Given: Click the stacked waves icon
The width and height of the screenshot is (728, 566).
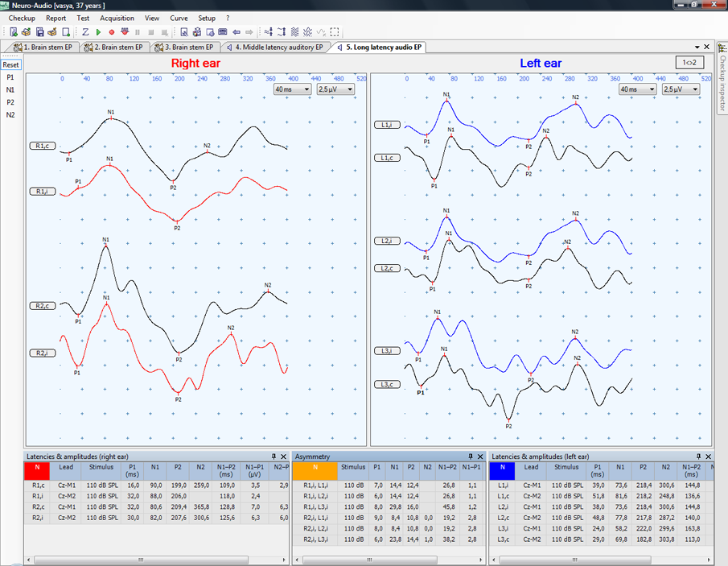Looking at the screenshot, I should pos(295,32).
